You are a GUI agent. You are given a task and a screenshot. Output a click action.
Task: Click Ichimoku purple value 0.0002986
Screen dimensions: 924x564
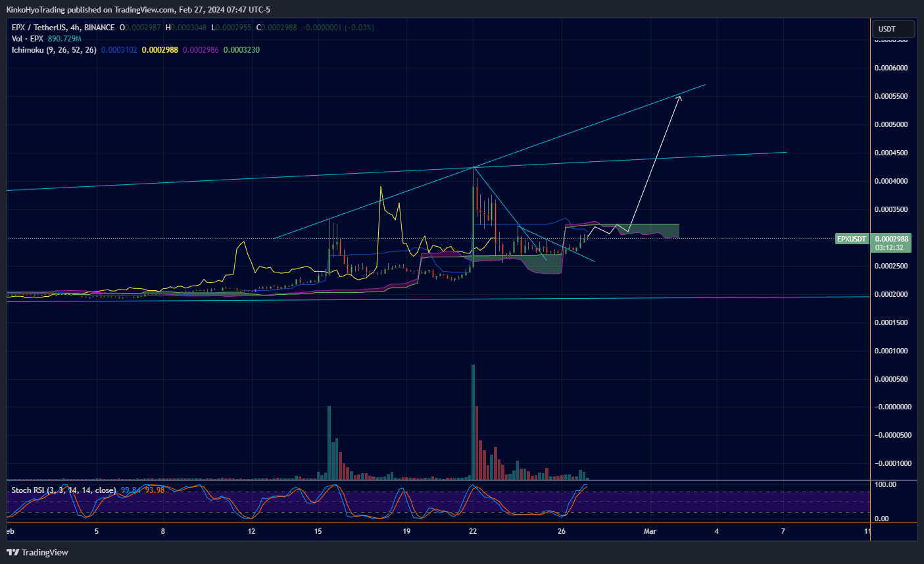click(x=201, y=50)
